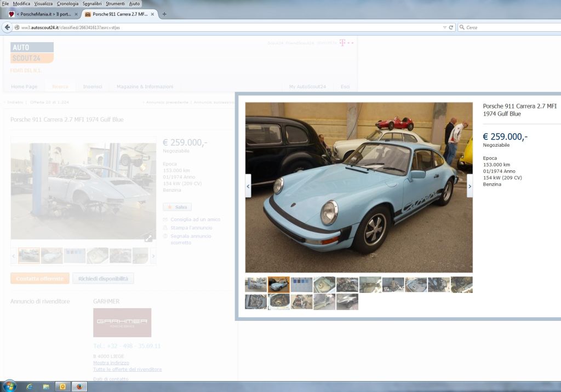
Task: Select the color swatches lightbox thumbnail
Action: tap(302, 285)
